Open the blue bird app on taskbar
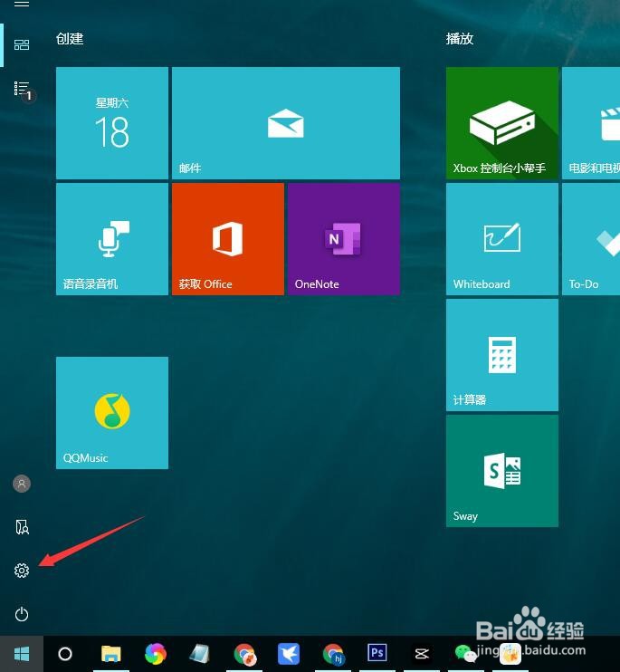This screenshot has height=672, width=620. click(289, 654)
